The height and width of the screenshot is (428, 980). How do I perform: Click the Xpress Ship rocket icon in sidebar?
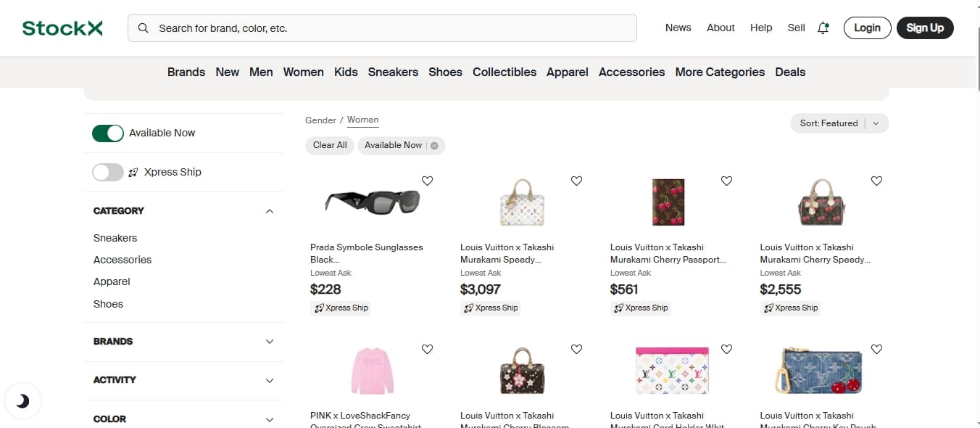tap(133, 173)
